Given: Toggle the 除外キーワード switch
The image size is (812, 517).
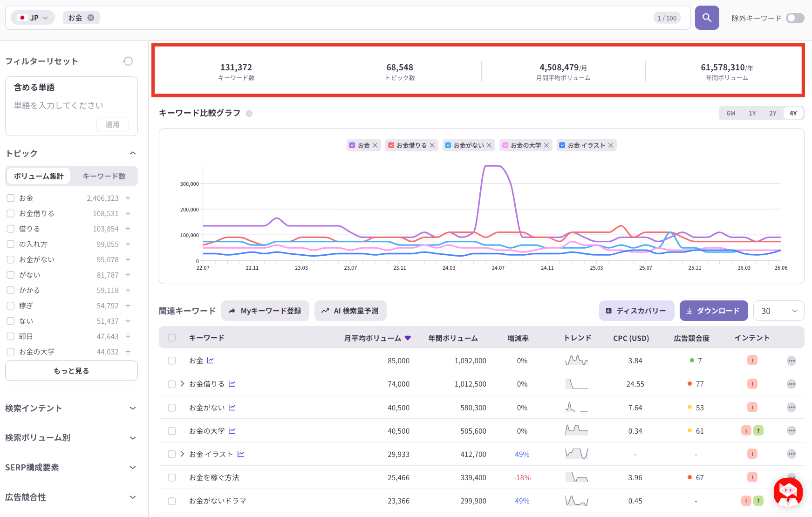Looking at the screenshot, I should [795, 18].
